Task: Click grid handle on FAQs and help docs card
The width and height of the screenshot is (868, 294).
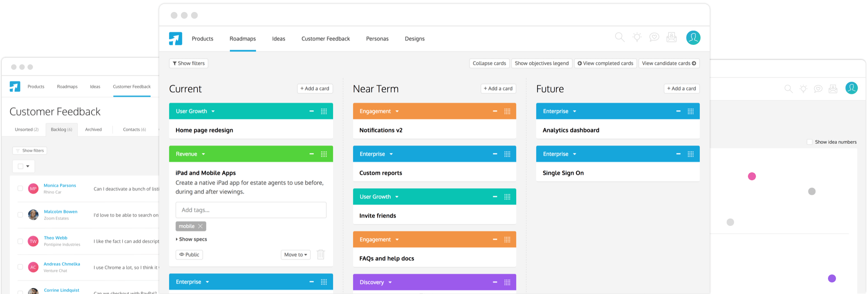Action: (x=507, y=239)
